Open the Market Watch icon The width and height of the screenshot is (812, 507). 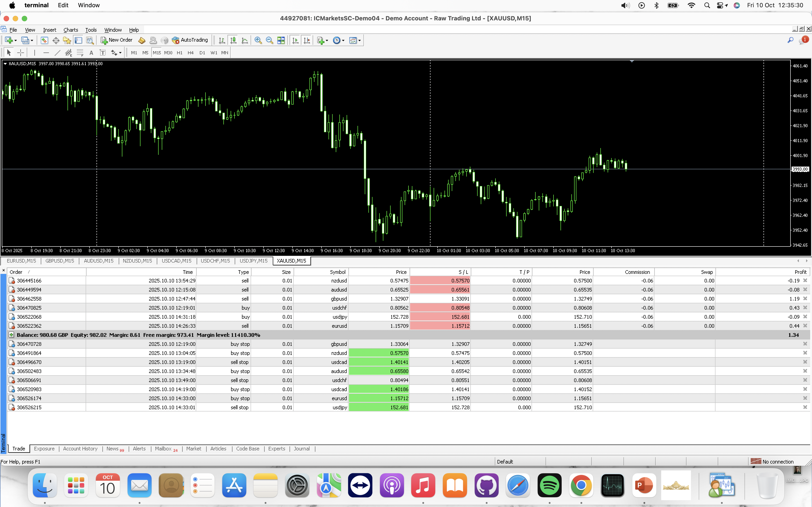pyautogui.click(x=44, y=40)
